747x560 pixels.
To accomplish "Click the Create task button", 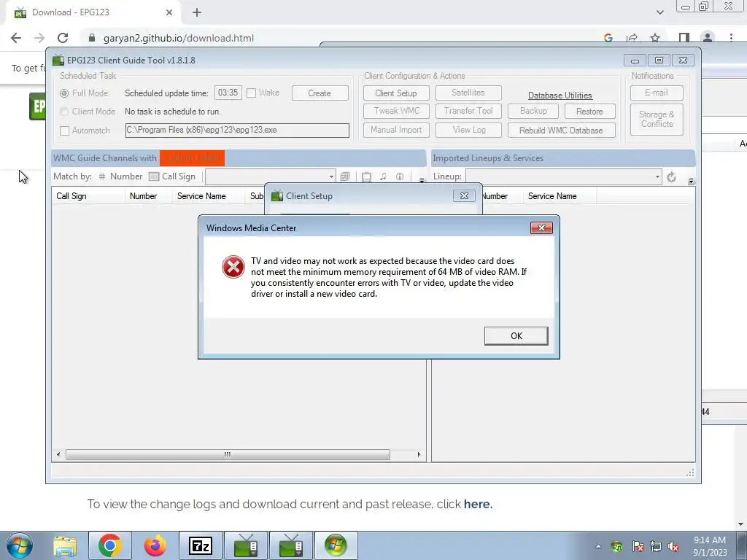I will click(320, 93).
